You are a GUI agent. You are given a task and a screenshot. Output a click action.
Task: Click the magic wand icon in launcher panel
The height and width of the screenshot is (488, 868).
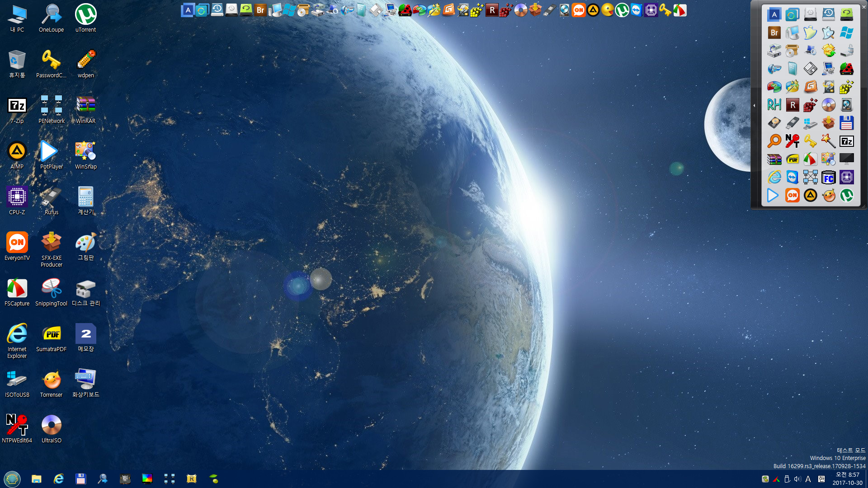(x=828, y=141)
